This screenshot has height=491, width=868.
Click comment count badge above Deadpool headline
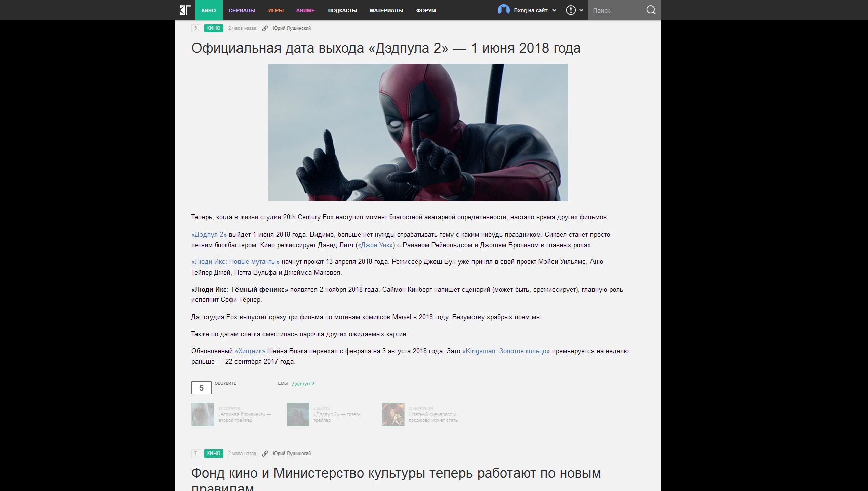(x=196, y=28)
